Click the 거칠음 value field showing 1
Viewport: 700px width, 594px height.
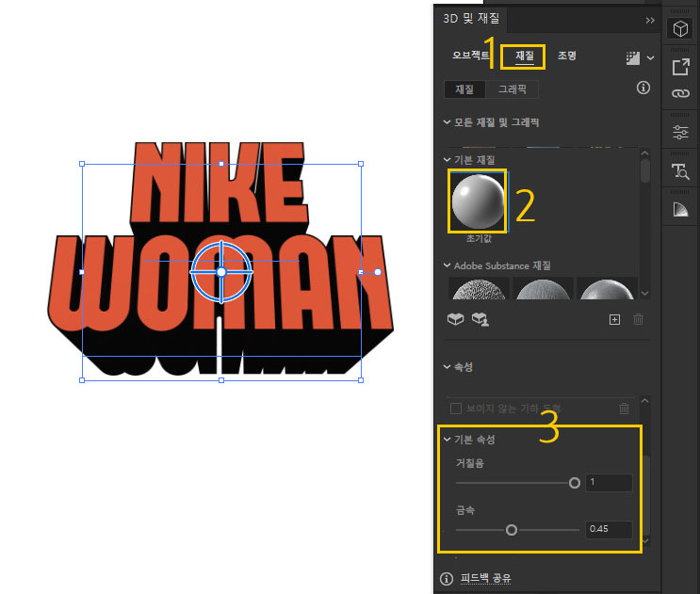[609, 483]
